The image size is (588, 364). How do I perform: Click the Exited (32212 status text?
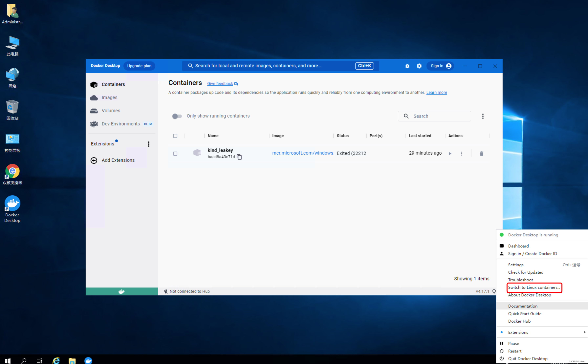351,153
